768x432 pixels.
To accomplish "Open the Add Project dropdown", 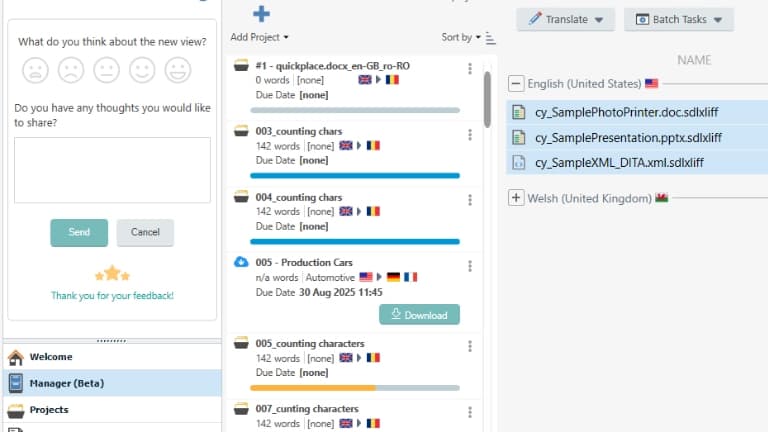I will coord(260,37).
